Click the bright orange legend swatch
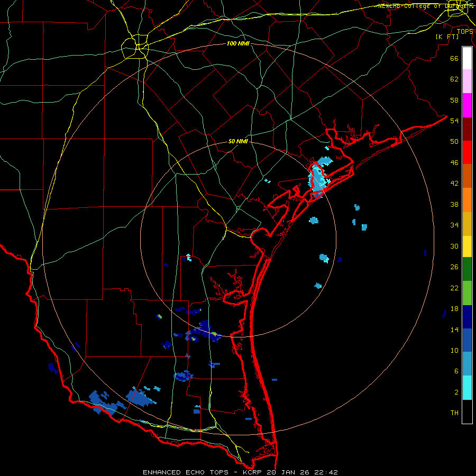476x476 pixels. 467,199
